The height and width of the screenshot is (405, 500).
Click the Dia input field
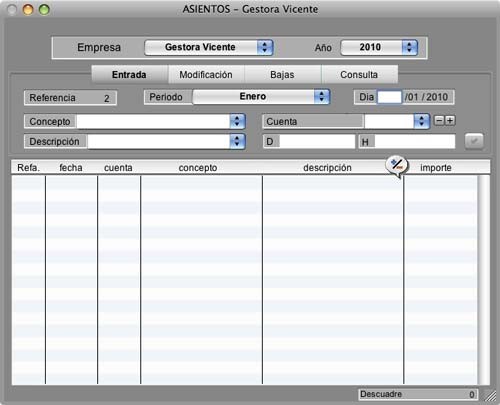click(389, 97)
